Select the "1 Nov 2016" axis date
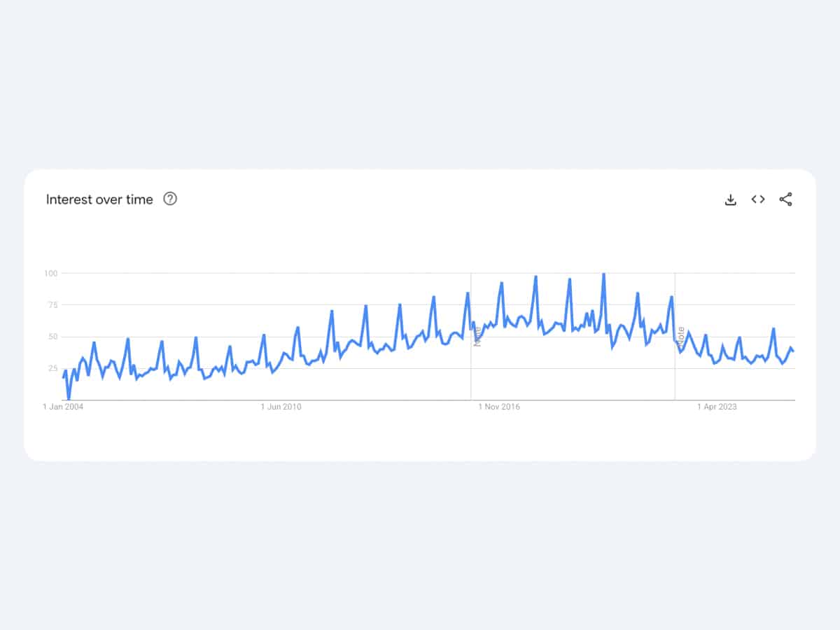This screenshot has height=630, width=840. coord(499,407)
